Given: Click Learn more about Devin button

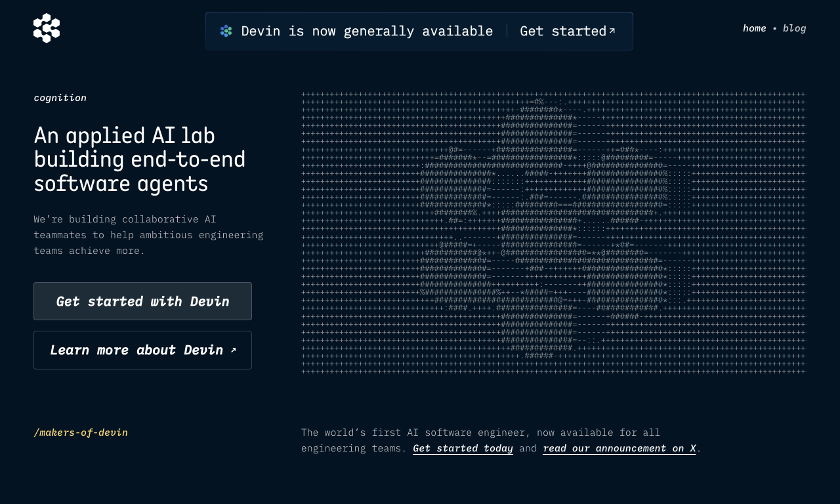Looking at the screenshot, I should coord(142,350).
